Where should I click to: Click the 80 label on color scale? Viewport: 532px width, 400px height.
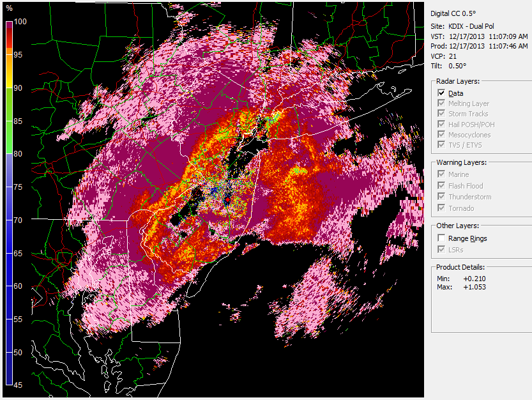point(18,154)
